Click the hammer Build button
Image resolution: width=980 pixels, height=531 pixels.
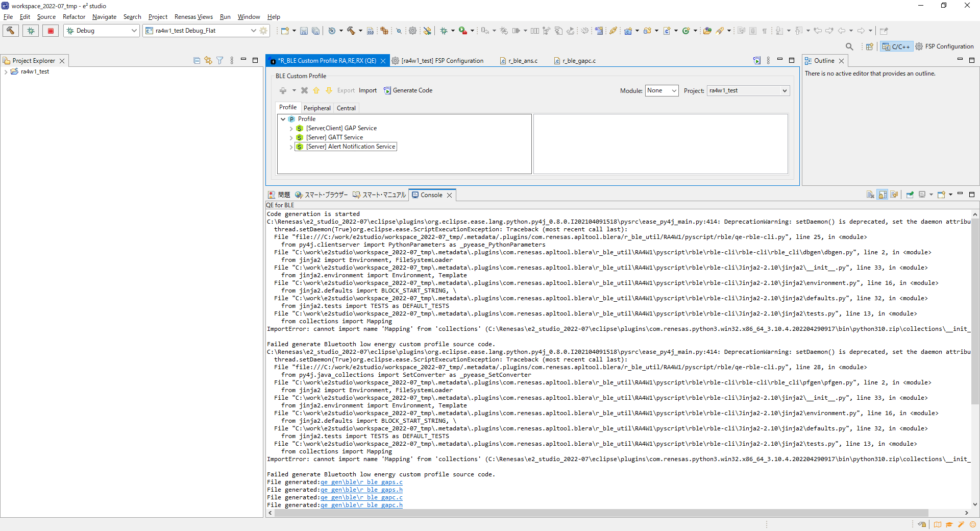[11, 31]
